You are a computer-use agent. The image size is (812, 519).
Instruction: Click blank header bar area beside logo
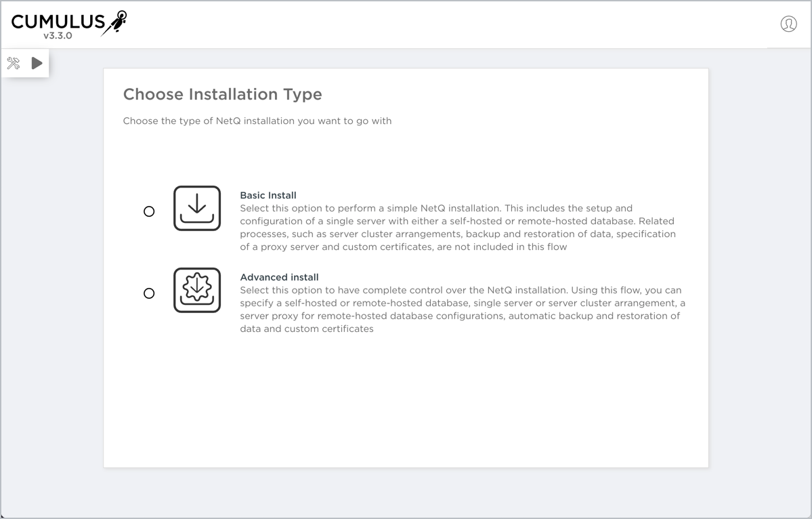click(440, 24)
